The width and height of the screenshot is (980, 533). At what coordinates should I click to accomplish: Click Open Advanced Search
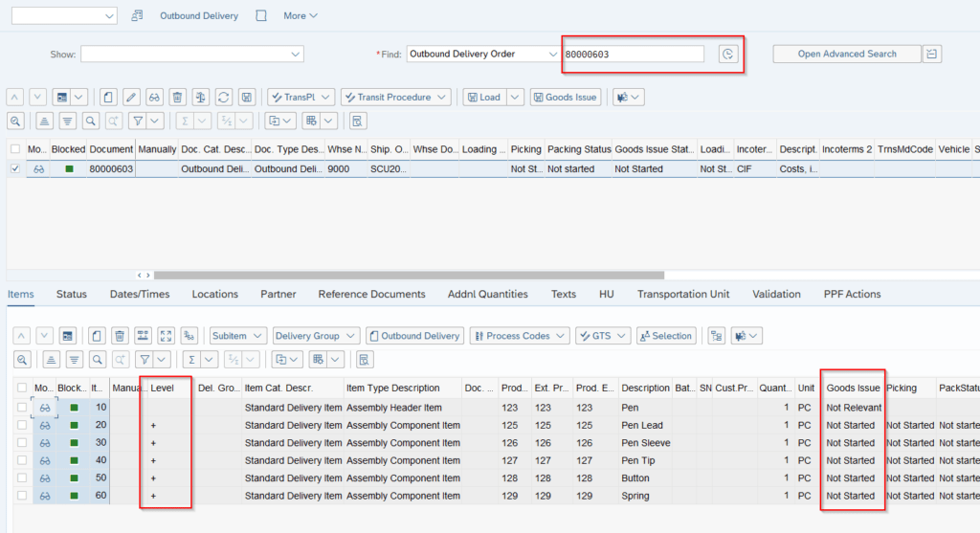click(847, 55)
